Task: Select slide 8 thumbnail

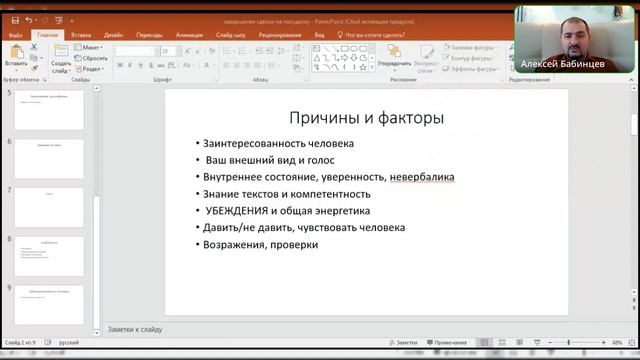Action: click(49, 256)
